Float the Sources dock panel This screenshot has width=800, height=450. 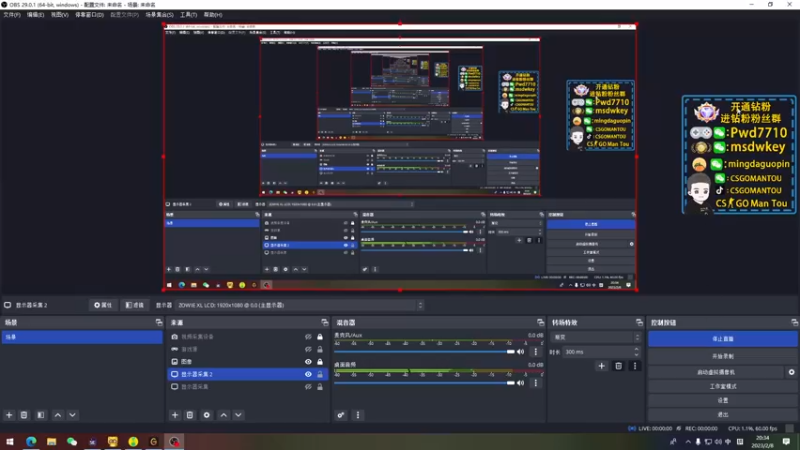[324, 322]
